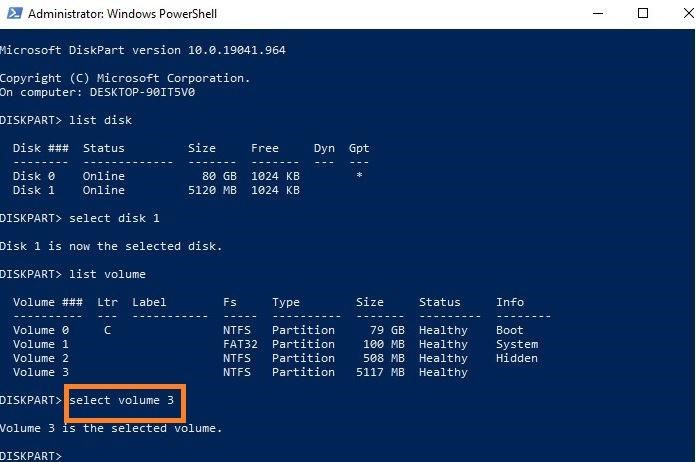Screen dimensions: 696x462
Task: Click the PowerShell icon in title bar
Action: (x=12, y=14)
